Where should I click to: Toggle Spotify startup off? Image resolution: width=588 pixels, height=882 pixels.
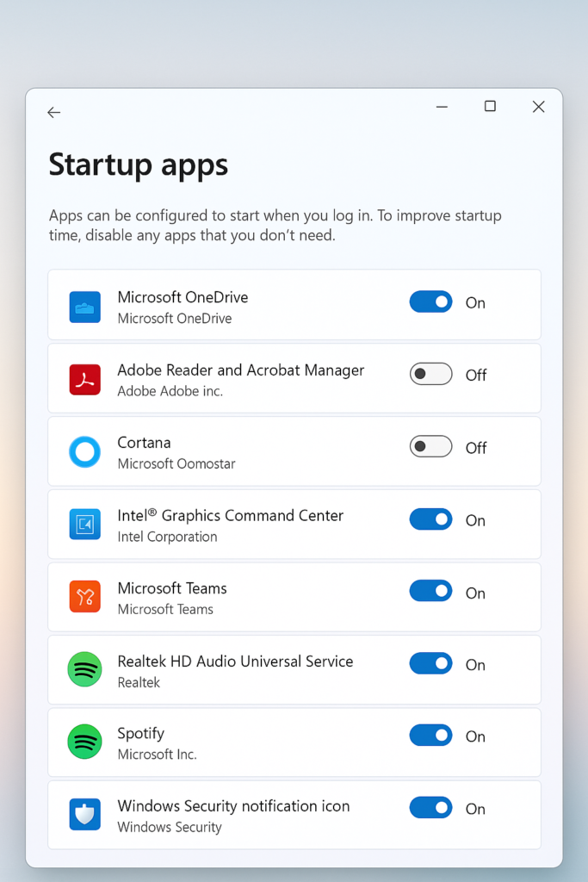pyautogui.click(x=430, y=736)
